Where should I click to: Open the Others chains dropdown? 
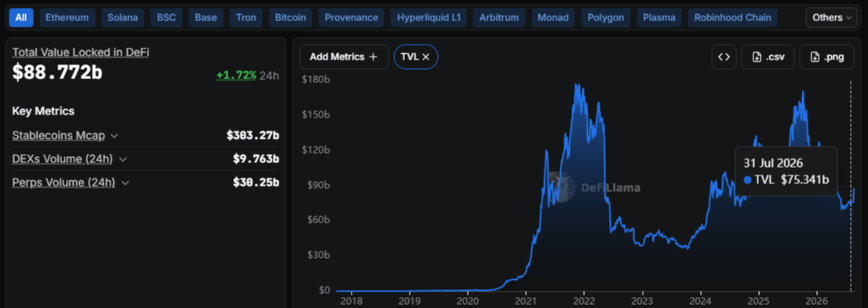pos(831,18)
